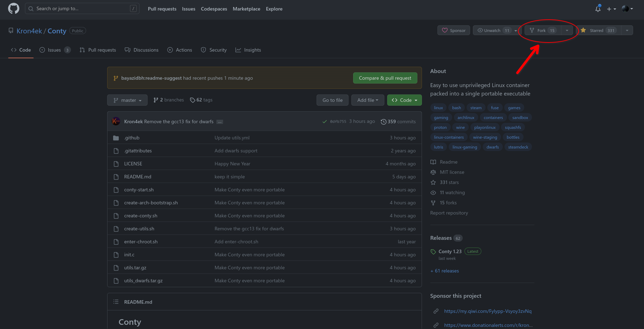Open Issues in top navigation

tap(189, 9)
